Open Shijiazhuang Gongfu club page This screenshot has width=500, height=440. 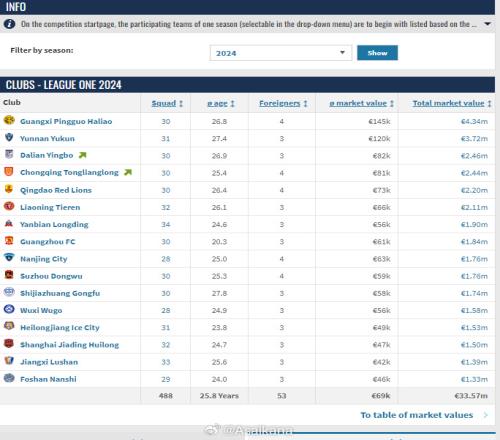pyautogui.click(x=60, y=293)
